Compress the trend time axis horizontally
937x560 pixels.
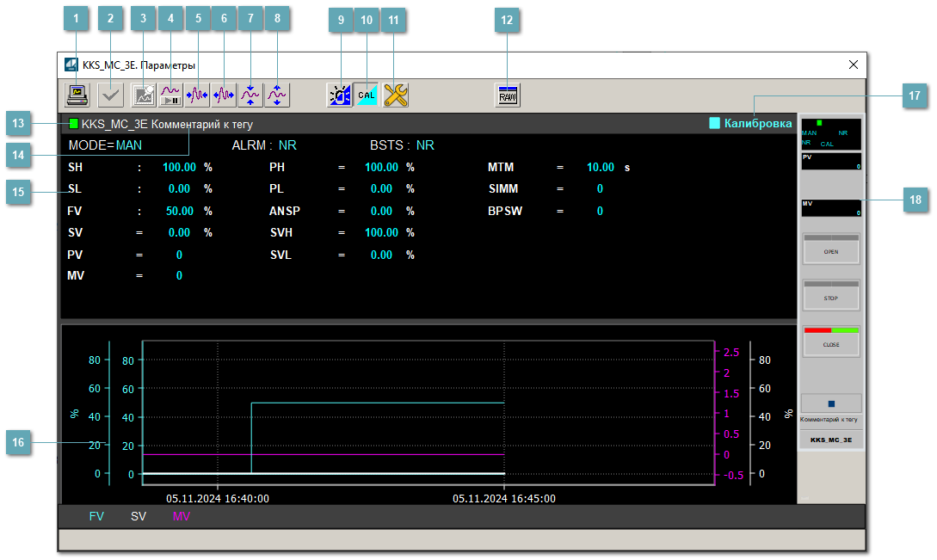197,95
